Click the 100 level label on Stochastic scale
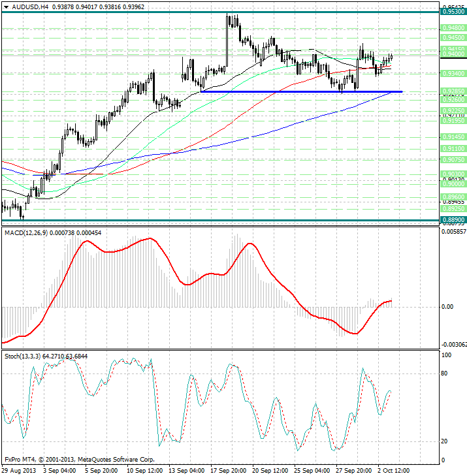Screen dimensions: 467x476 [x=446, y=355]
